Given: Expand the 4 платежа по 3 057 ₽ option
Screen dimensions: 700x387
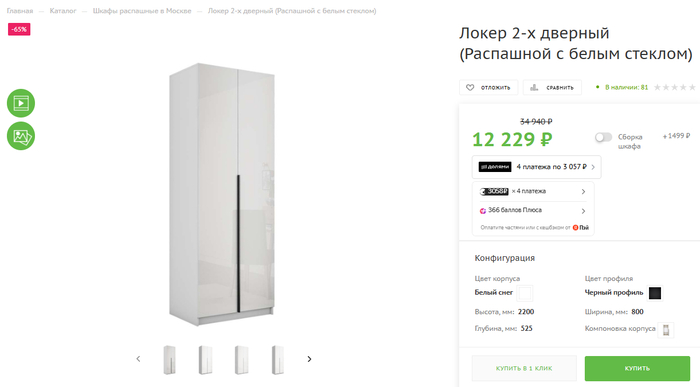Looking at the screenshot, I should click(537, 167).
